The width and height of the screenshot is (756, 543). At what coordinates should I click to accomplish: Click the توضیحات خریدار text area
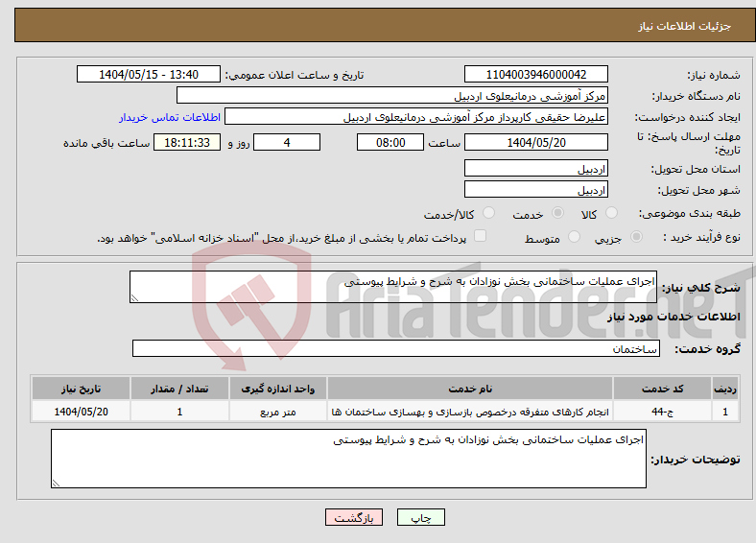point(348,459)
